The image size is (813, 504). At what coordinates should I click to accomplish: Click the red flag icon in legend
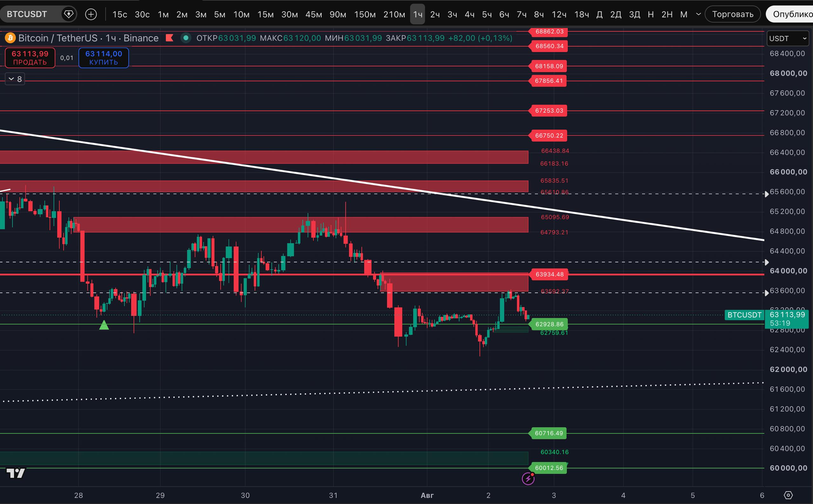[x=169, y=38]
